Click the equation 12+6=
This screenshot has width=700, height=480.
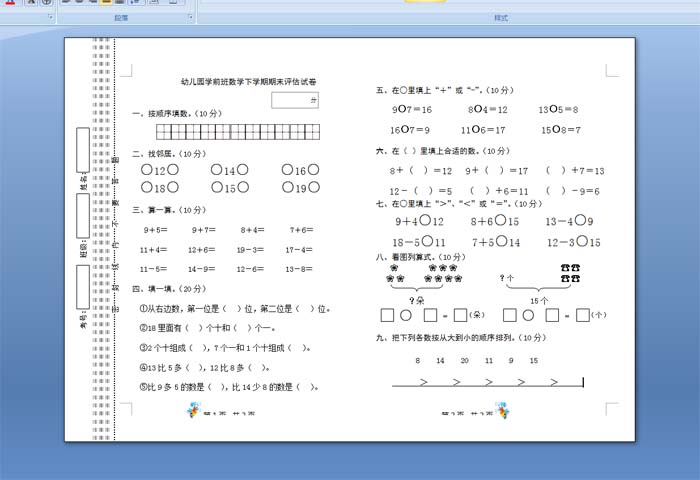(x=201, y=250)
